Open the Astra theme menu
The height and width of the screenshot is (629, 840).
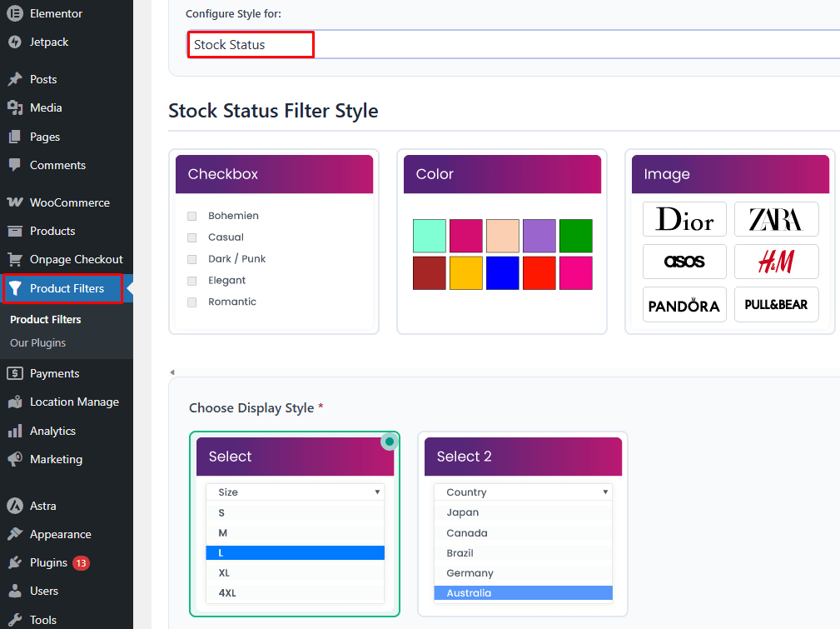[x=45, y=505]
